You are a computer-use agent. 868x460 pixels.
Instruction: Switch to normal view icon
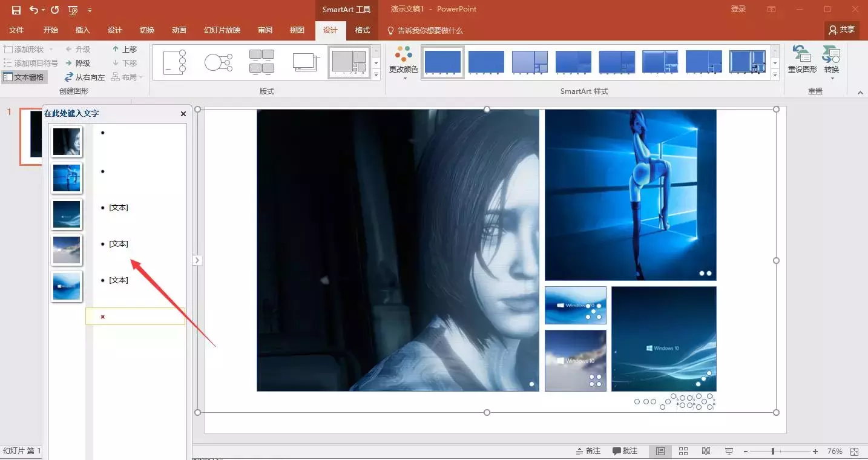(x=660, y=452)
